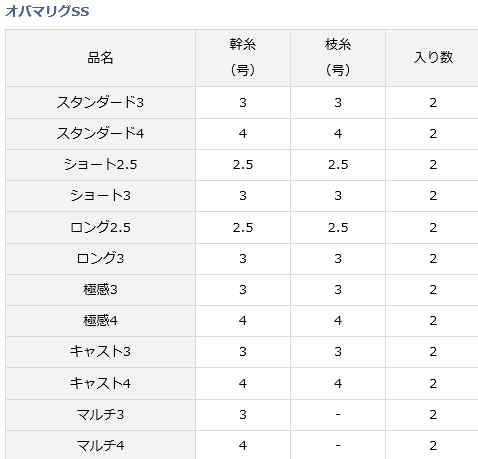Click the 極感3 row label
This screenshot has height=459, width=478.
coord(100,290)
